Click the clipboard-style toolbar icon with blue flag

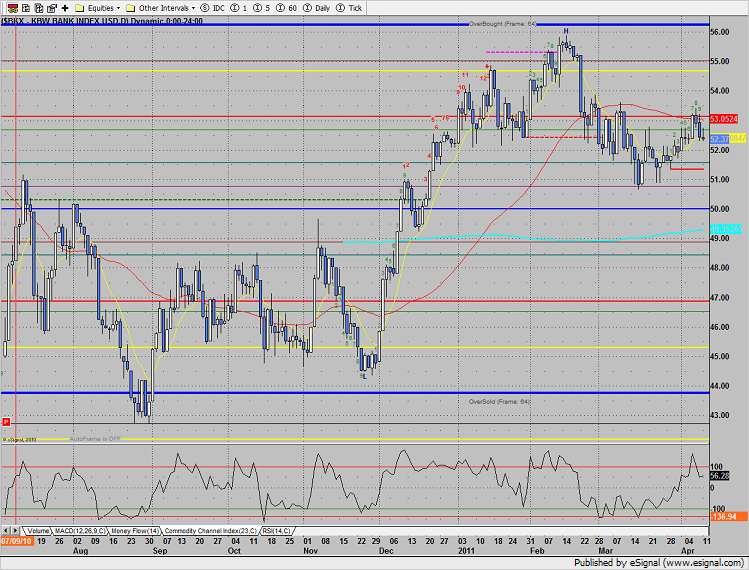click(52, 8)
